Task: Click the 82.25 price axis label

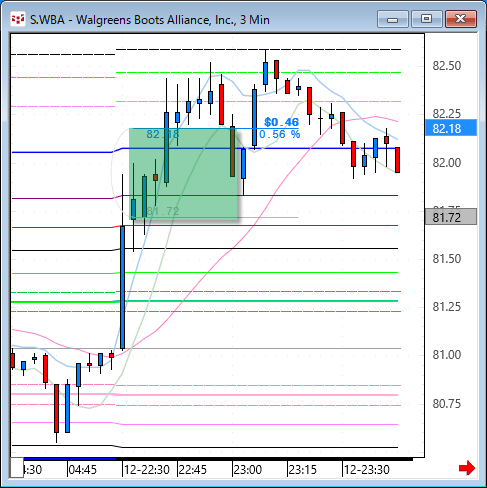Action: click(x=447, y=114)
